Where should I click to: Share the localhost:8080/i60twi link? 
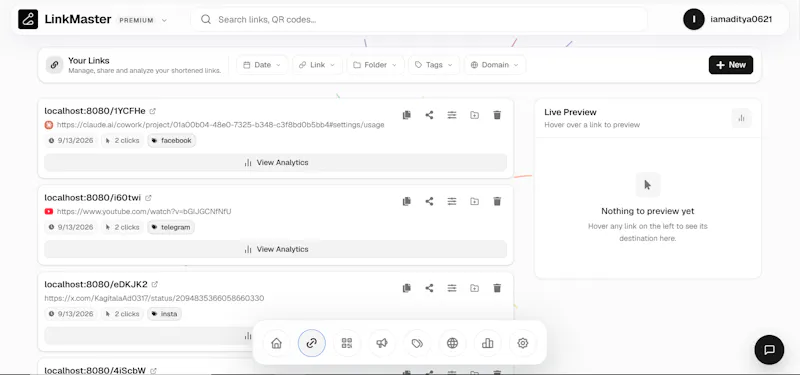[x=429, y=202]
